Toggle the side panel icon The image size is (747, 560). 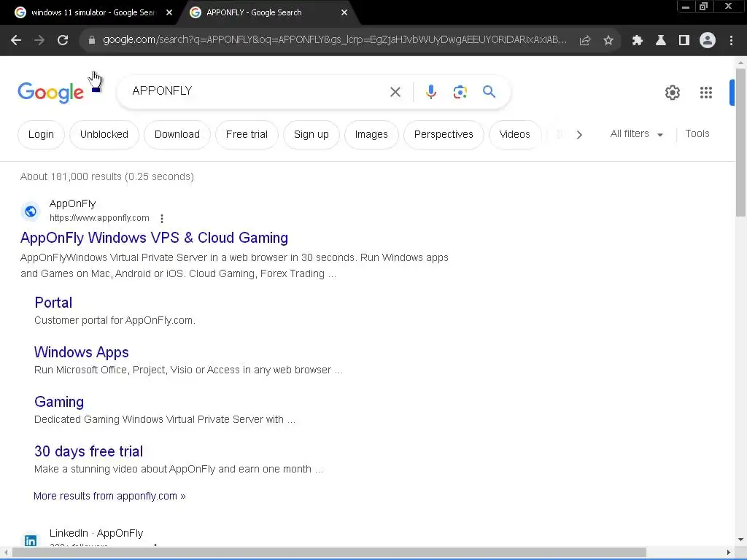point(684,41)
